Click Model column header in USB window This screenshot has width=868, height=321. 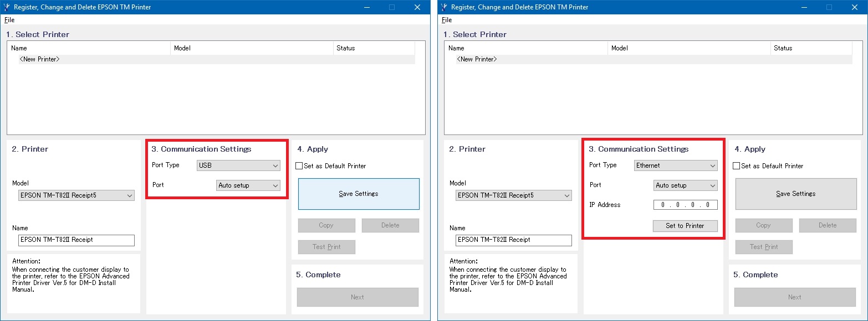(252, 48)
